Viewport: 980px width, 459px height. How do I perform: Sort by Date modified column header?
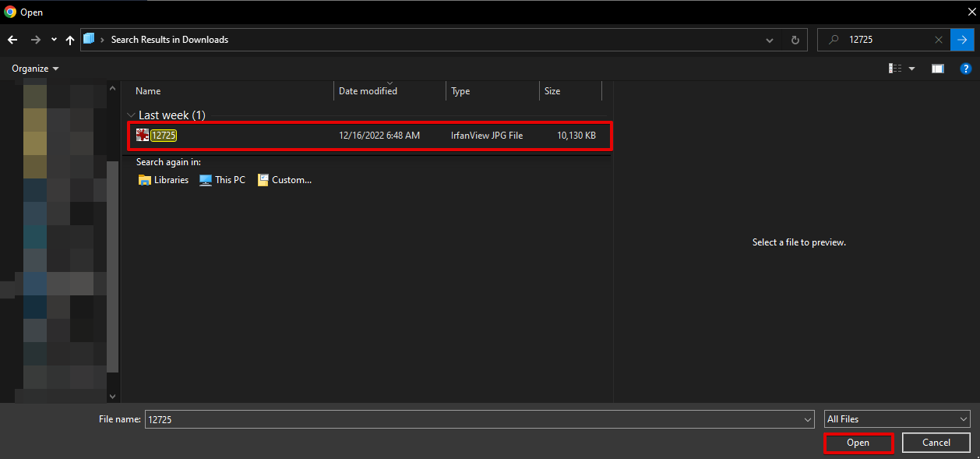368,91
